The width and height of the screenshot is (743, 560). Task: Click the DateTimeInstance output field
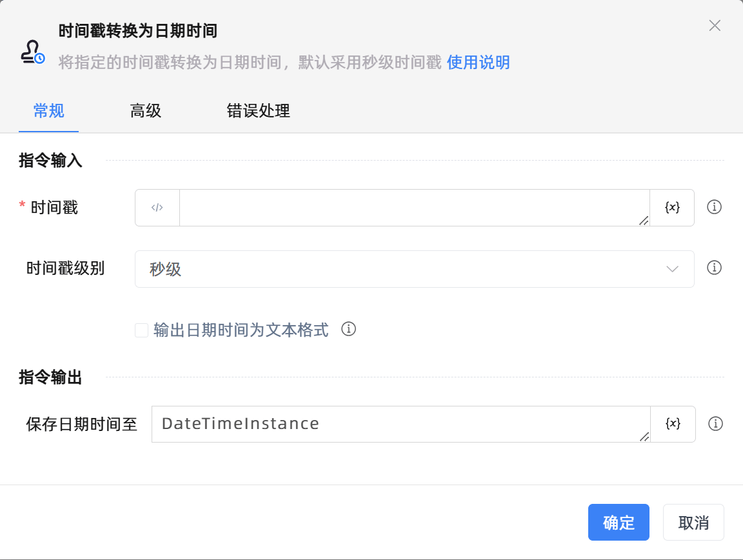(x=400, y=424)
